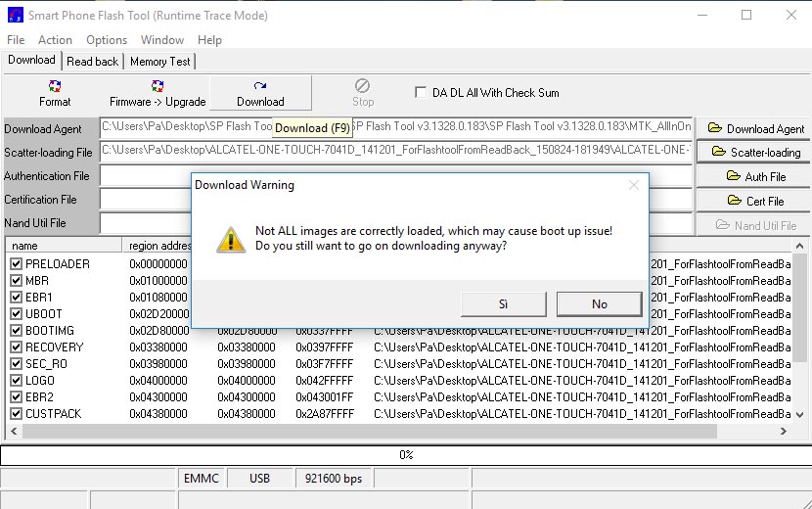This screenshot has width=812, height=509.
Task: Enable DA DL All With Check Sum
Action: coord(422,92)
